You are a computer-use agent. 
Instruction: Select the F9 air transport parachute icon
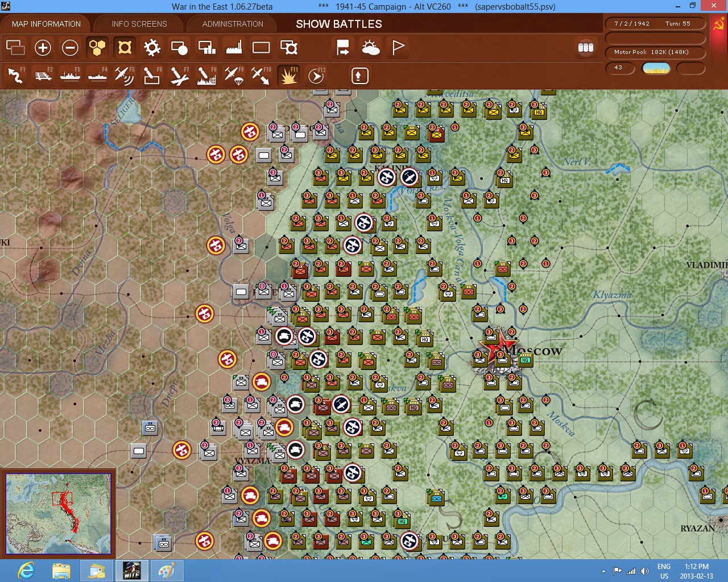point(234,76)
